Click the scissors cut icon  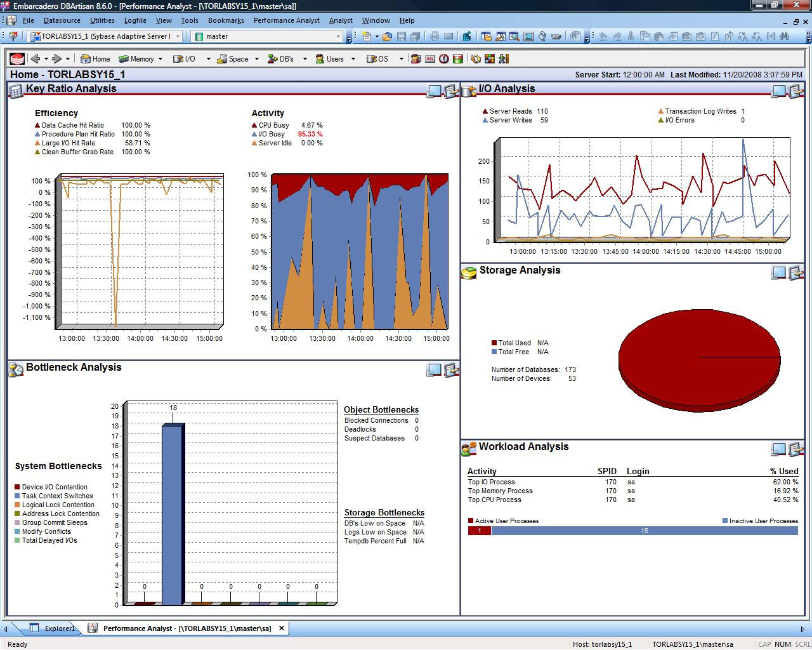631,36
